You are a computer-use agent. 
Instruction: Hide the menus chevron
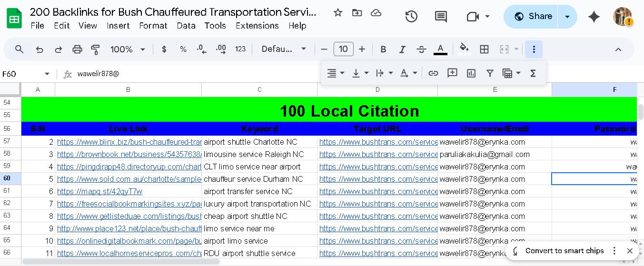618,49
